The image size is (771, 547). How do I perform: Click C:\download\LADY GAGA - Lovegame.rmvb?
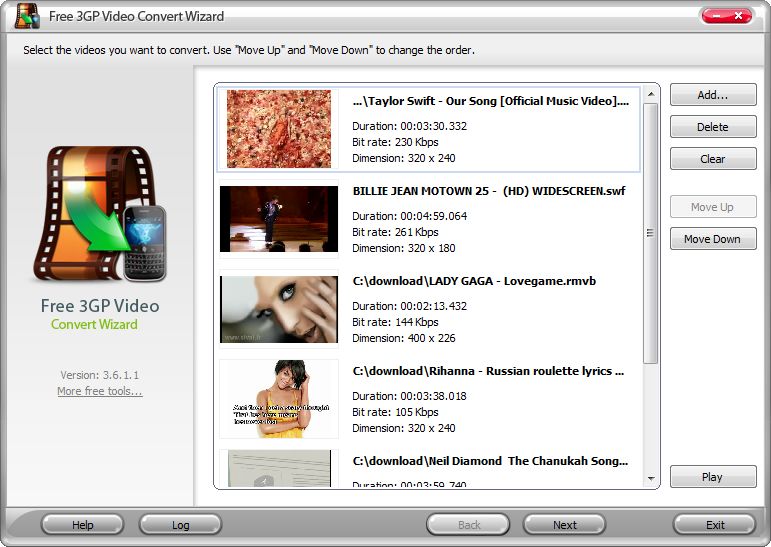[x=474, y=281]
